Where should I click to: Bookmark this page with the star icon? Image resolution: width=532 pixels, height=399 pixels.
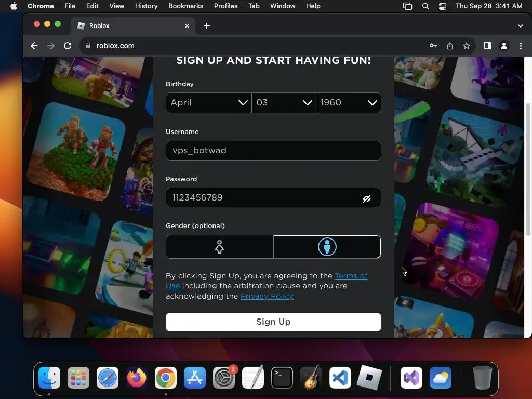[467, 46]
